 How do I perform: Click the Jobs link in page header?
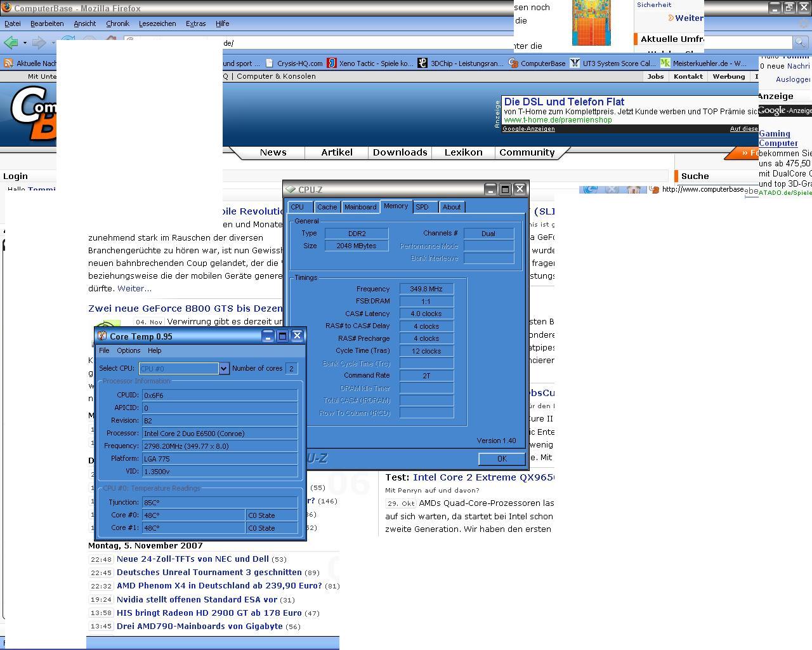[655, 76]
